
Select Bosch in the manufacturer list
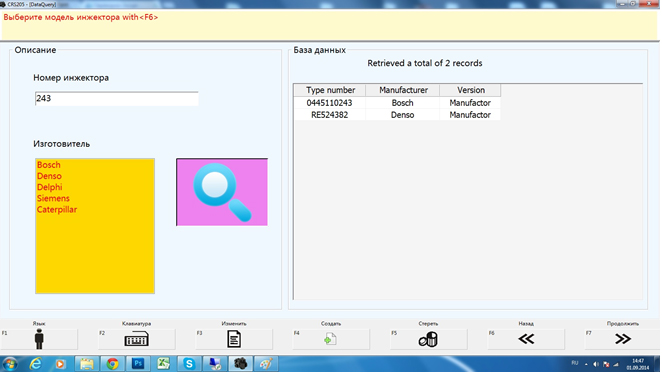click(49, 165)
